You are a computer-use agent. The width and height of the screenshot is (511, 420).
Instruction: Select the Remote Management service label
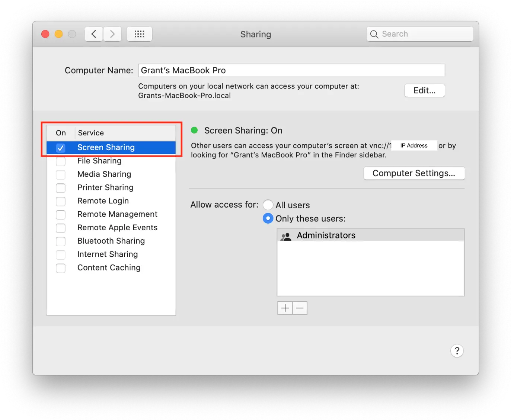pos(117,214)
